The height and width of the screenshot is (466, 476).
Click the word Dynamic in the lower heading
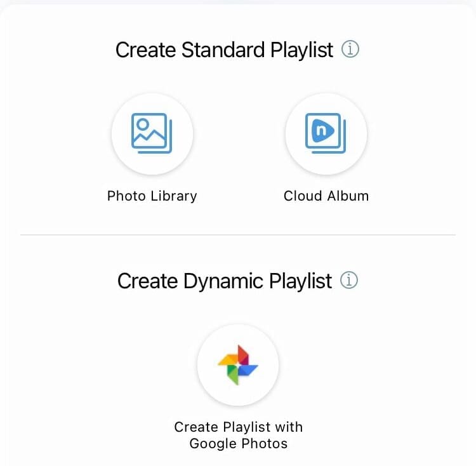[223, 281]
